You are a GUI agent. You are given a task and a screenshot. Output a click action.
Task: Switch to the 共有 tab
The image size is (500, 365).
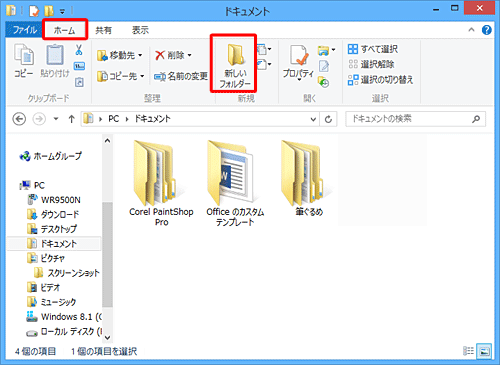pos(104,30)
